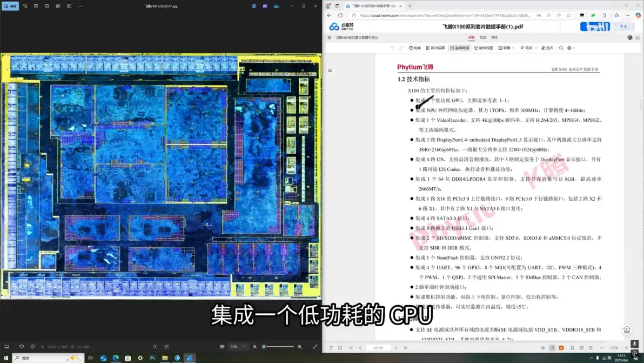Increase PDF zoom with plus button
The image size is (644, 363).
point(626,348)
